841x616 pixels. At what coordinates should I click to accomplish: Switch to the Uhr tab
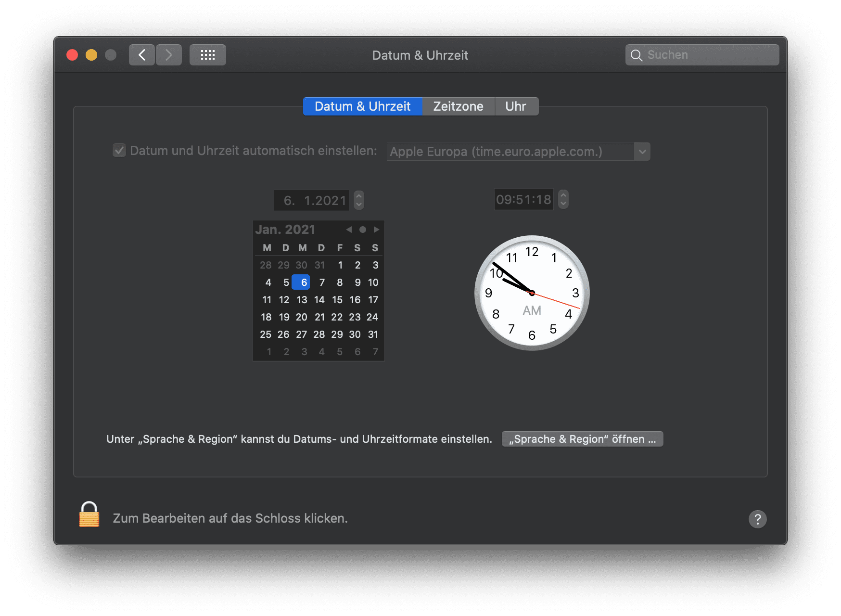(x=516, y=106)
